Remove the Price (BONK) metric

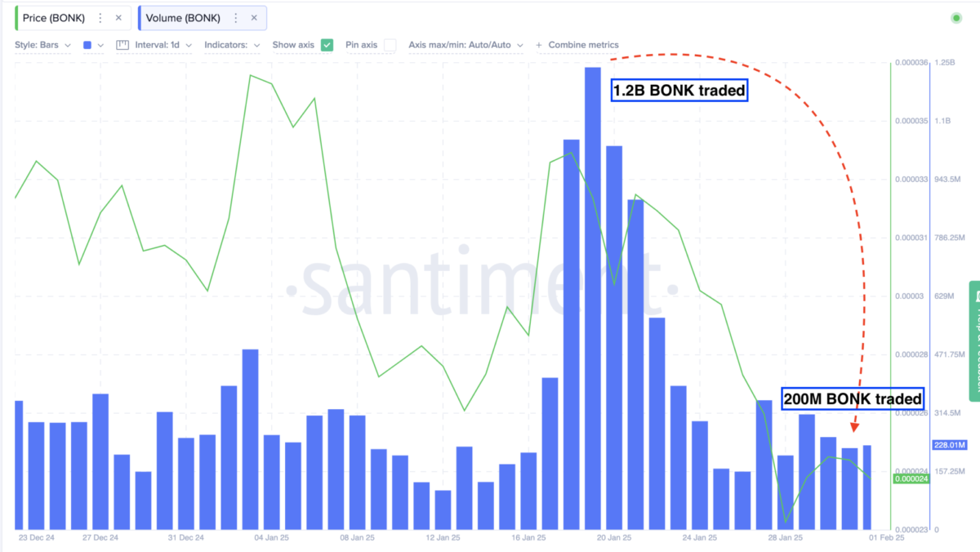118,18
